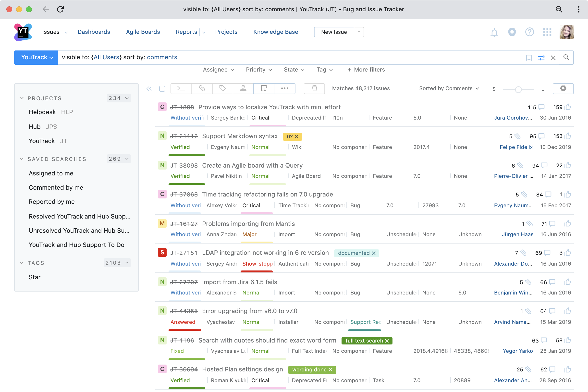
Task: Click the browser reload icon
Action: pos(60,9)
